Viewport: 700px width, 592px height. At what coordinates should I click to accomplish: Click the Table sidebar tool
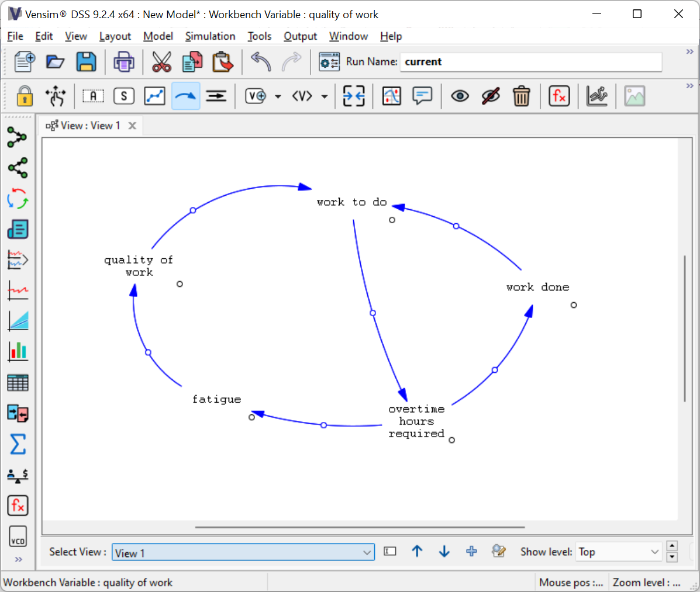tap(18, 383)
